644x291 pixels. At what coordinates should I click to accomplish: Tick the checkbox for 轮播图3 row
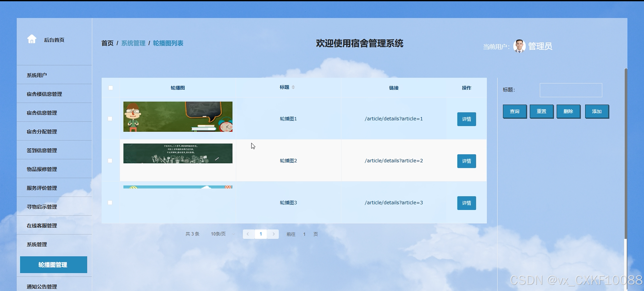tap(110, 203)
